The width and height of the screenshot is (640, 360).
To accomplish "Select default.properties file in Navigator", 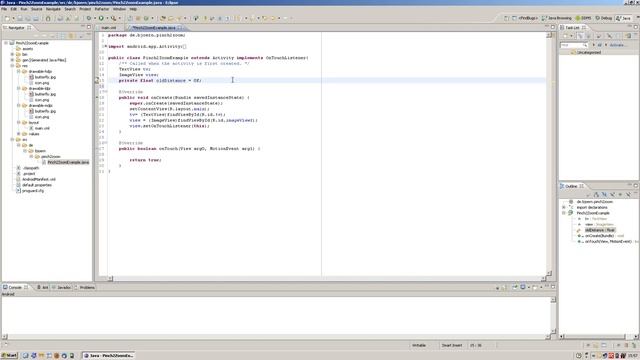I will click(x=37, y=185).
